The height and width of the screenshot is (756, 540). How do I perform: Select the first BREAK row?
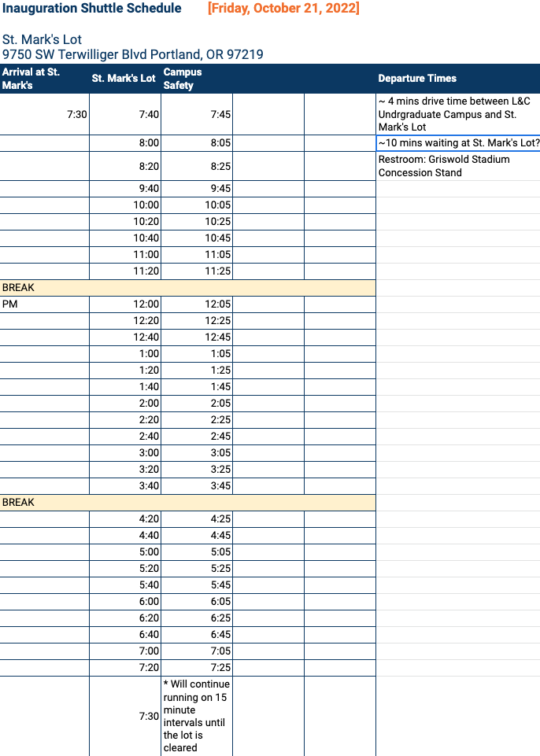(187, 288)
